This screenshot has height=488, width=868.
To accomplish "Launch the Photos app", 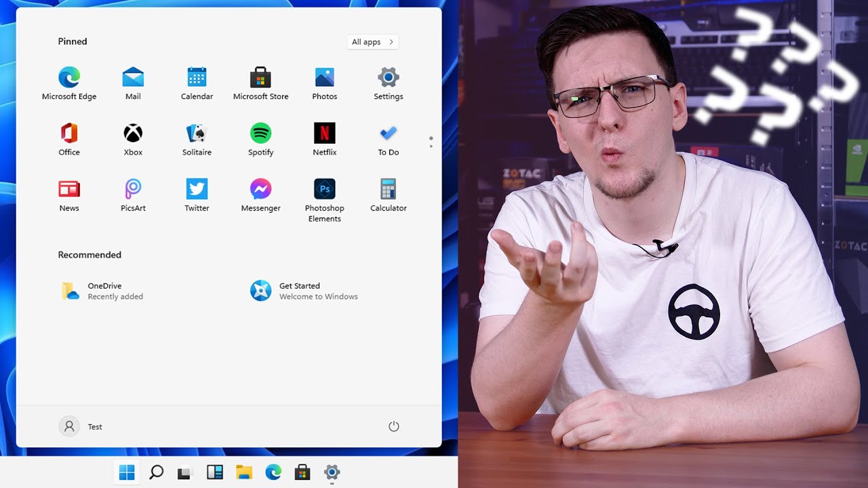I will tap(324, 83).
